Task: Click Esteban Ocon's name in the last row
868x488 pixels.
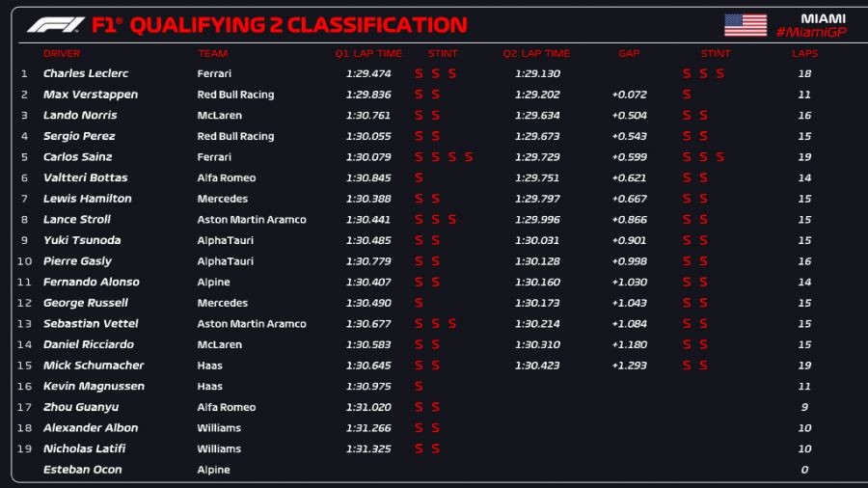Action: [83, 470]
